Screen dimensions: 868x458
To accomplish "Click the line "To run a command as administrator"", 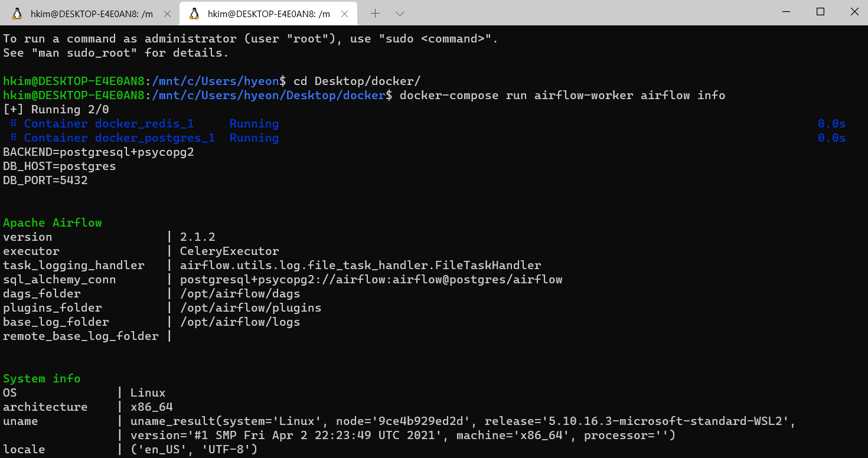I will [x=251, y=39].
